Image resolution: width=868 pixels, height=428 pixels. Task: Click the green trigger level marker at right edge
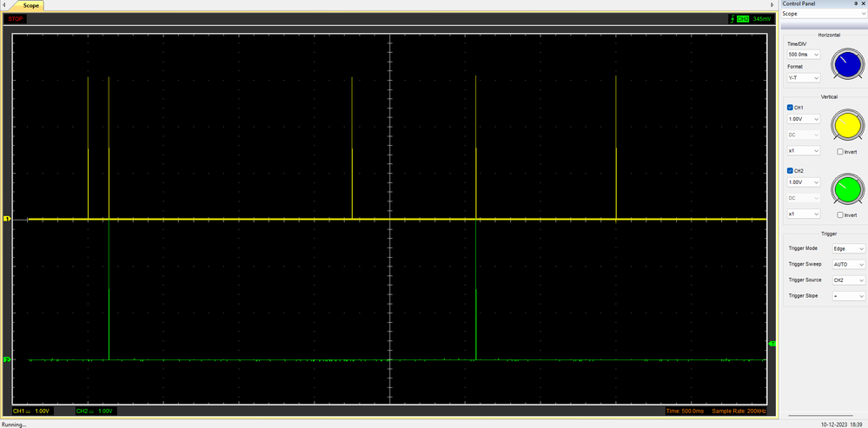click(772, 344)
